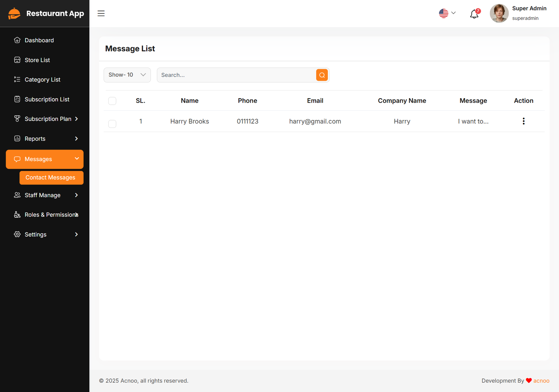The width and height of the screenshot is (559, 392).
Task: Open the Show- 10 rows dropdown
Action: (127, 75)
